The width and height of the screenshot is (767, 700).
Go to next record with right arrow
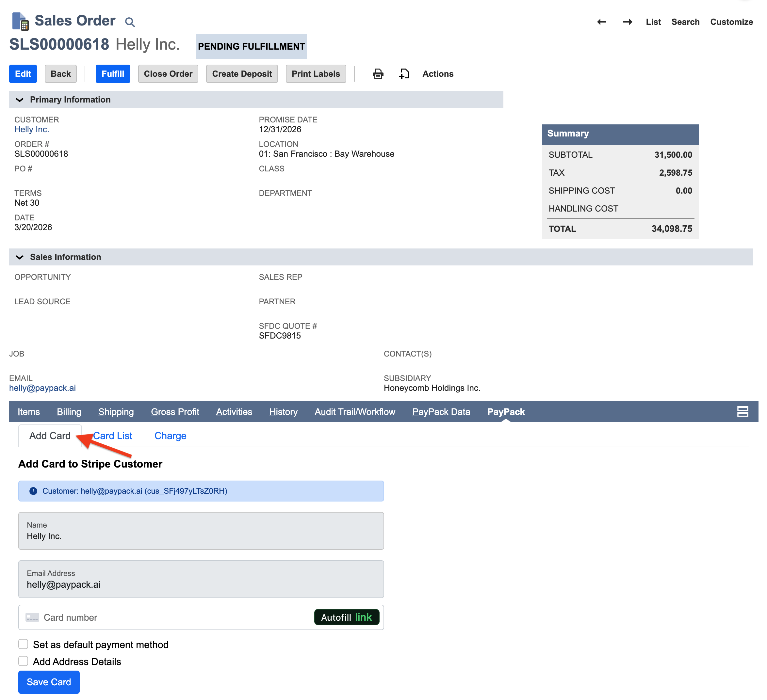(628, 22)
